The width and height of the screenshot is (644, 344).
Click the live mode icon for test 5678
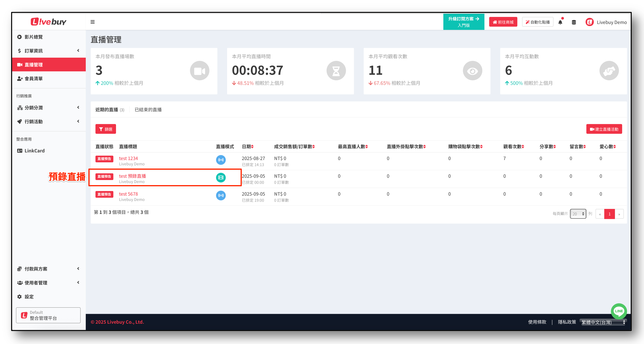[x=221, y=195]
